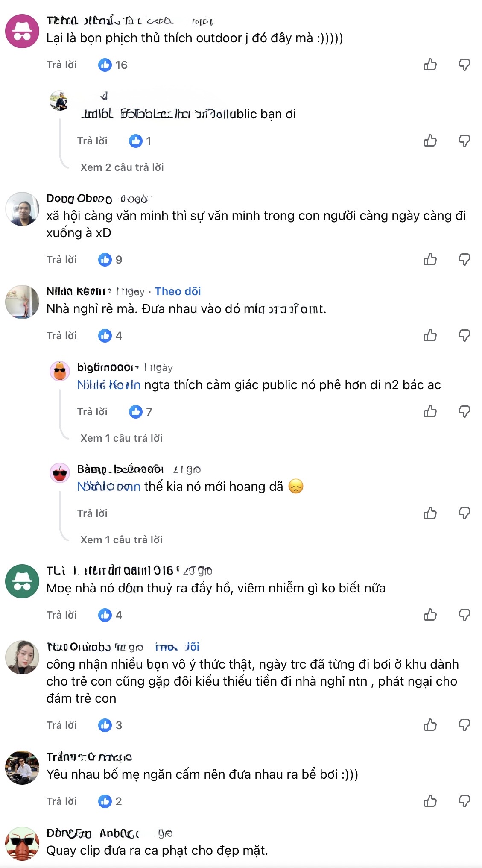Like the 'công nhận nhiều bọn vô ý thức' comment

[x=430, y=725]
